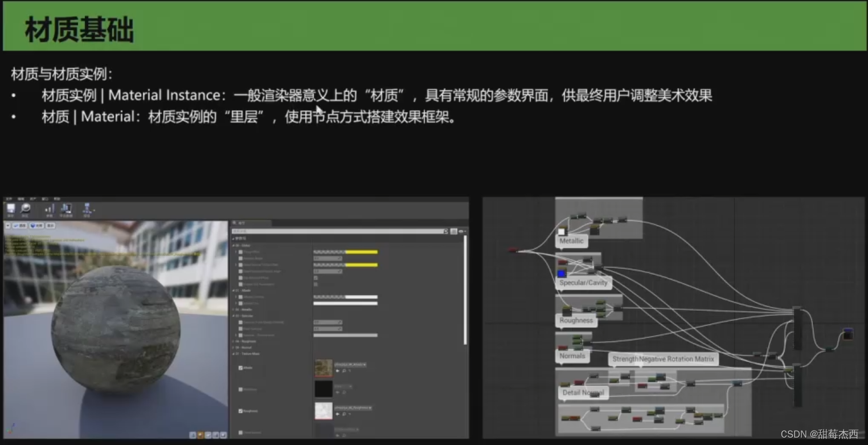Click the Metallic comment label in graph
868x445 pixels.
pyautogui.click(x=571, y=241)
